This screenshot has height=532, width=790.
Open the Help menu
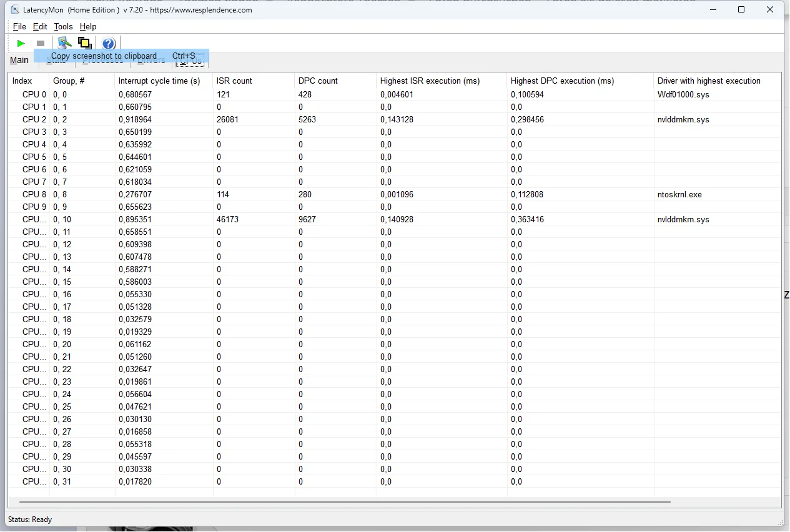point(88,27)
